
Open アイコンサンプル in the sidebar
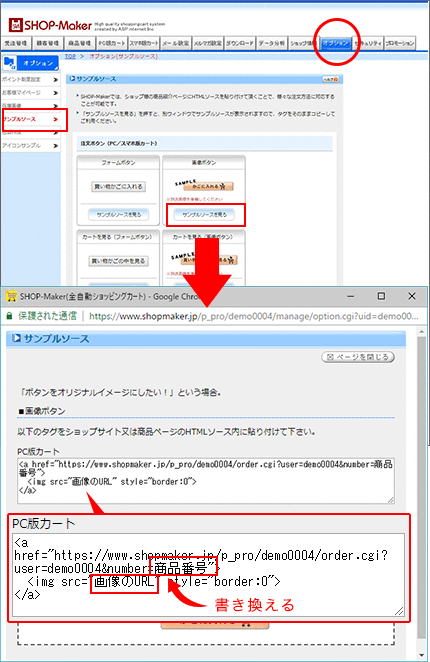pos(21,146)
